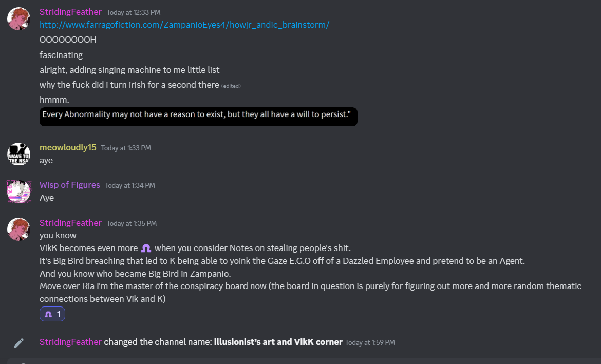601x364 pixels.
Task: Open meowloudly15's profile via the username
Action: tap(68, 147)
